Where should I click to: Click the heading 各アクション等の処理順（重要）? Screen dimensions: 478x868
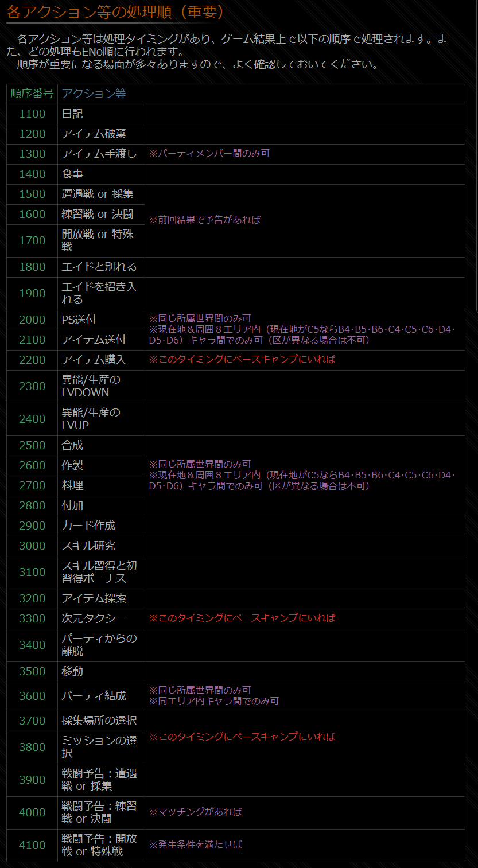click(x=115, y=11)
